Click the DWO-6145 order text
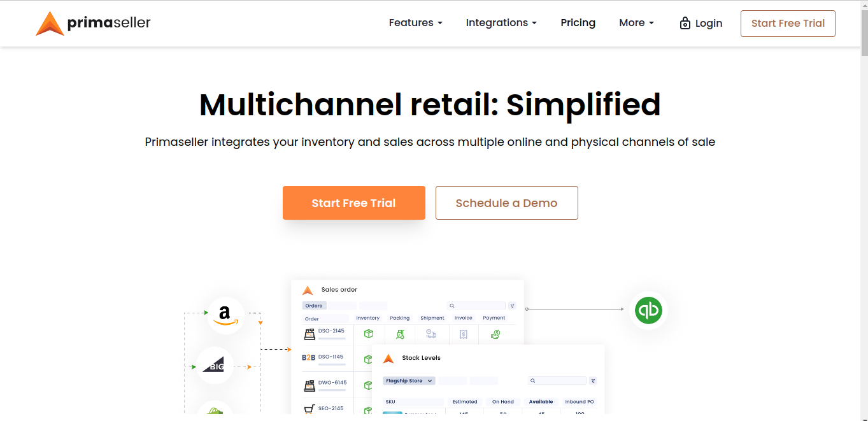 [332, 383]
